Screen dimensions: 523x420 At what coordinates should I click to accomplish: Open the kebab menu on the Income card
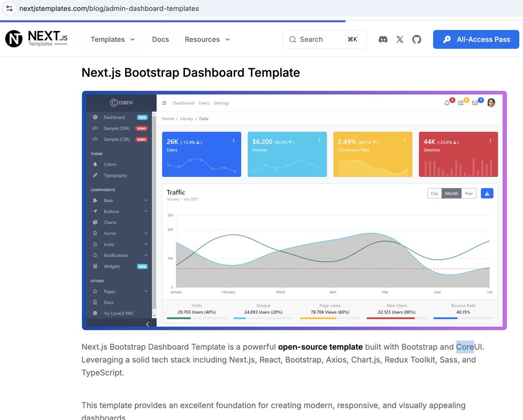click(319, 141)
